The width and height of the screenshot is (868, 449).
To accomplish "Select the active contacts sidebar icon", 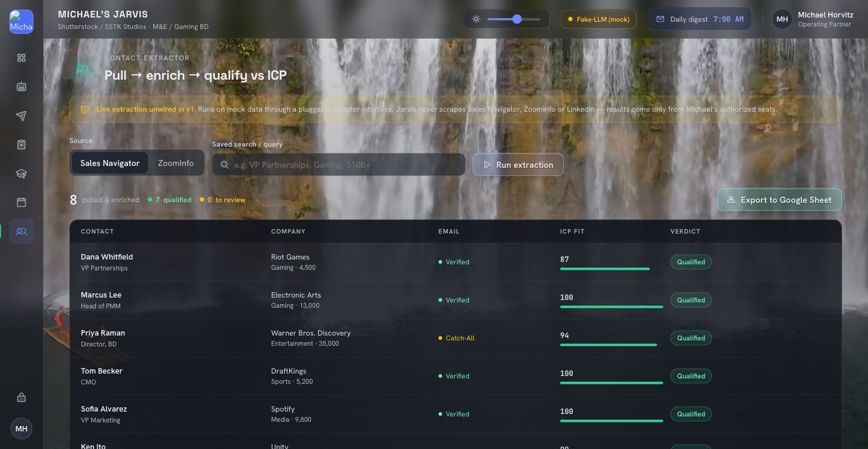I will (x=21, y=231).
